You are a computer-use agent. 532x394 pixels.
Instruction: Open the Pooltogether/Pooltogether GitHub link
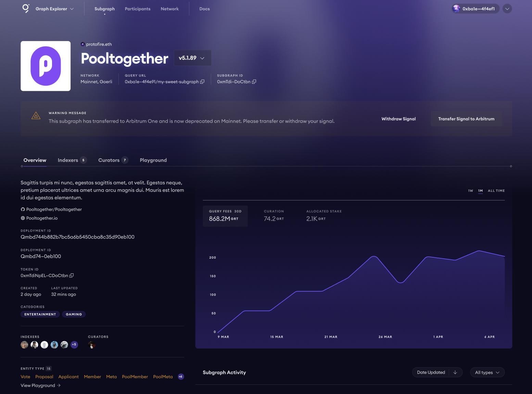(x=54, y=209)
